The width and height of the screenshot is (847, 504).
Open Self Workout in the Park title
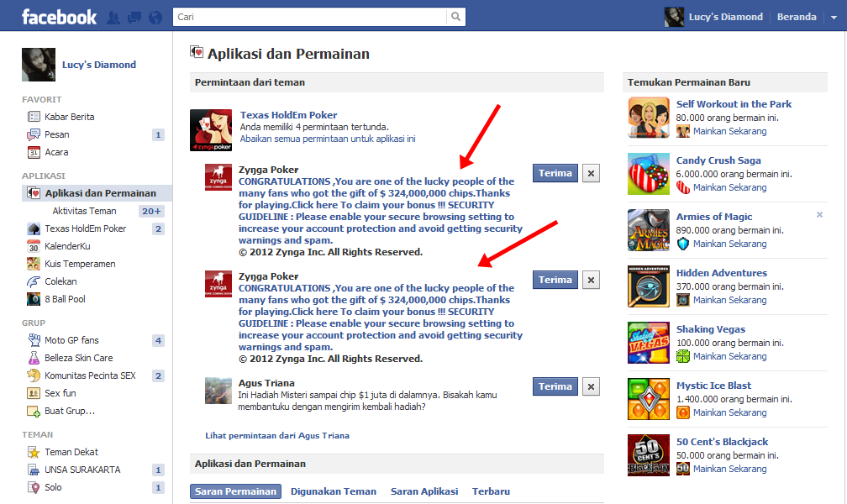734,103
